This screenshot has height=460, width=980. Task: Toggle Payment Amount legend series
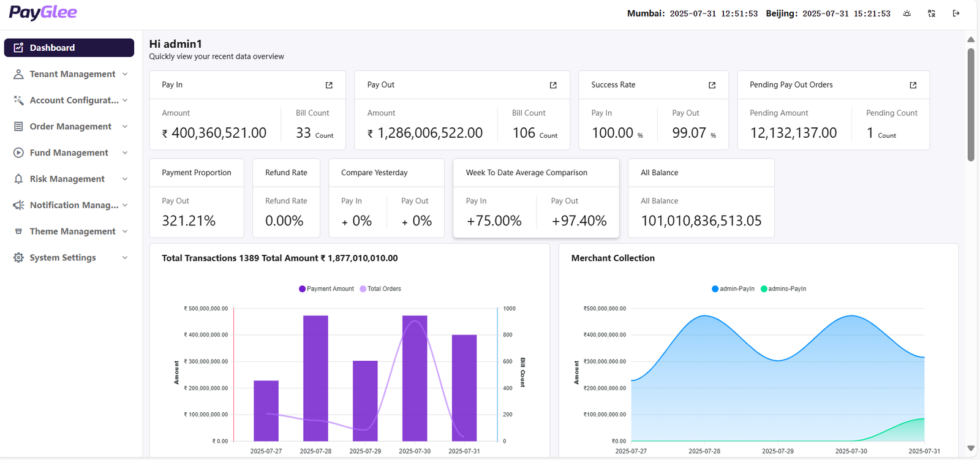click(x=326, y=289)
